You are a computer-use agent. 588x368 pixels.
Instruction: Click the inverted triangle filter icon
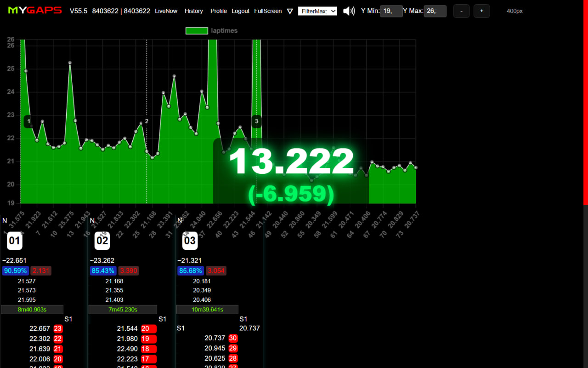point(290,11)
